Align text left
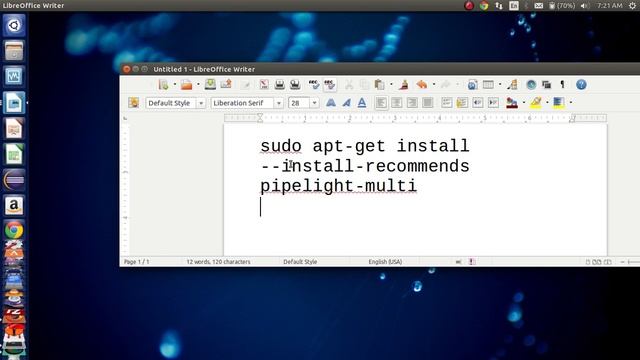This screenshot has width=640, height=360. 381,102
